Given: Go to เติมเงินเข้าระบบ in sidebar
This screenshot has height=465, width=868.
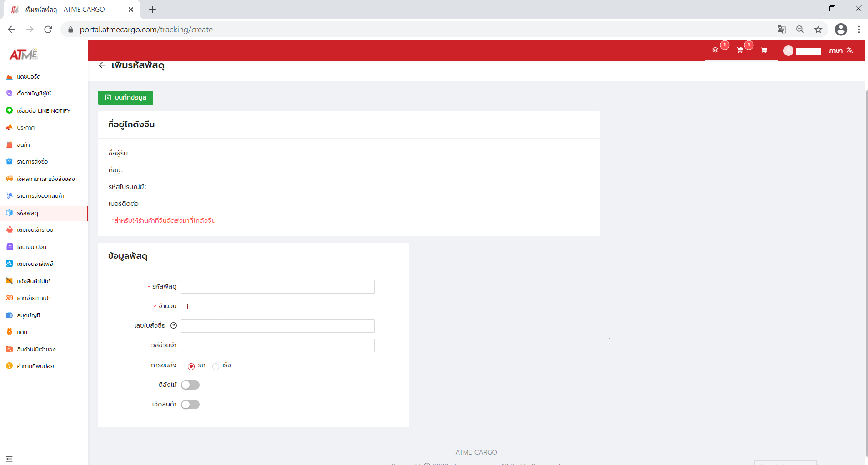Looking at the screenshot, I should (35, 230).
